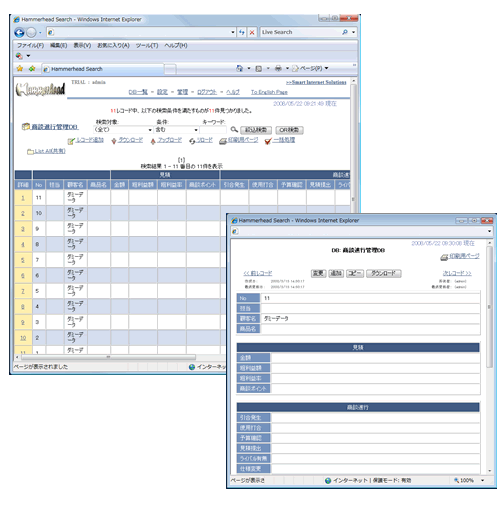Open the ファイル(F) menu
The image size is (500, 510).
(x=30, y=45)
